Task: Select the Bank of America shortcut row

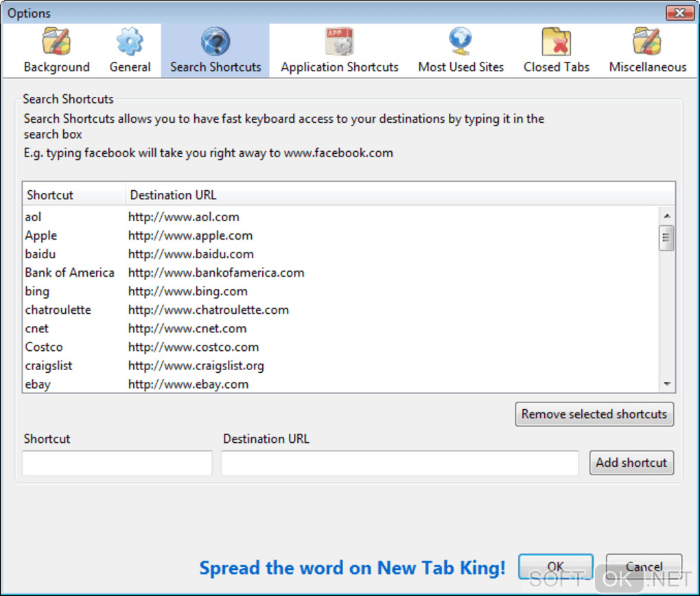Action: 340,273
